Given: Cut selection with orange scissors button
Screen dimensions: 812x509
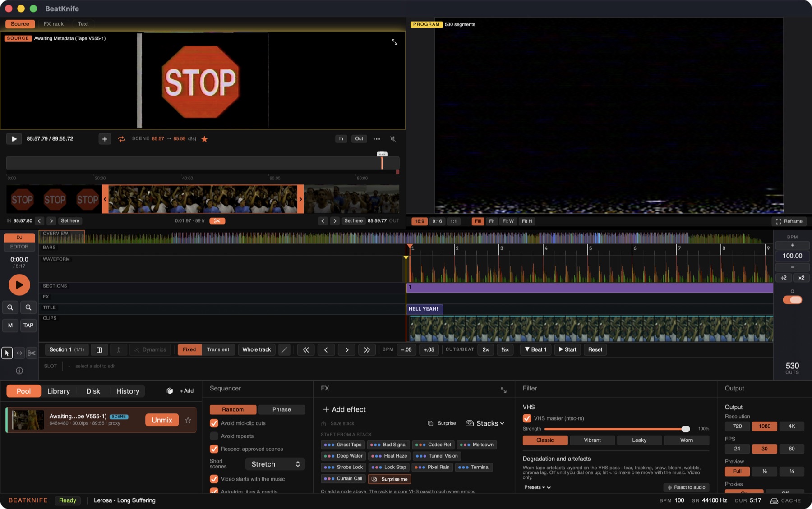Looking at the screenshot, I should (217, 221).
